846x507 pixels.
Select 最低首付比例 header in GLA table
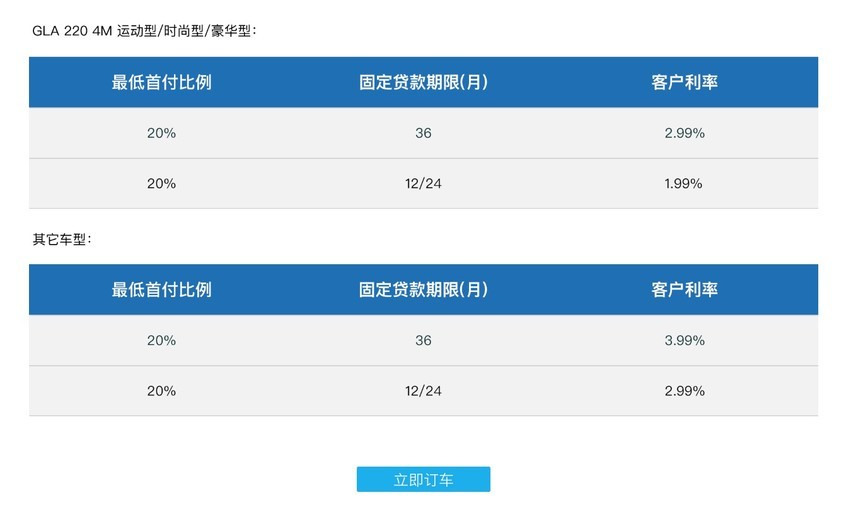click(x=161, y=82)
